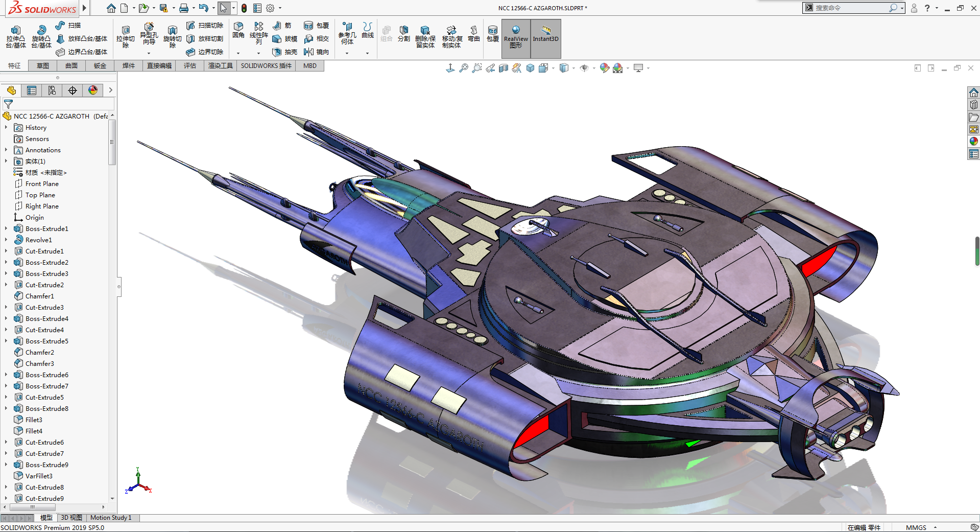
Task: Open the DisplayManager tab in feature panel
Action: [92, 90]
